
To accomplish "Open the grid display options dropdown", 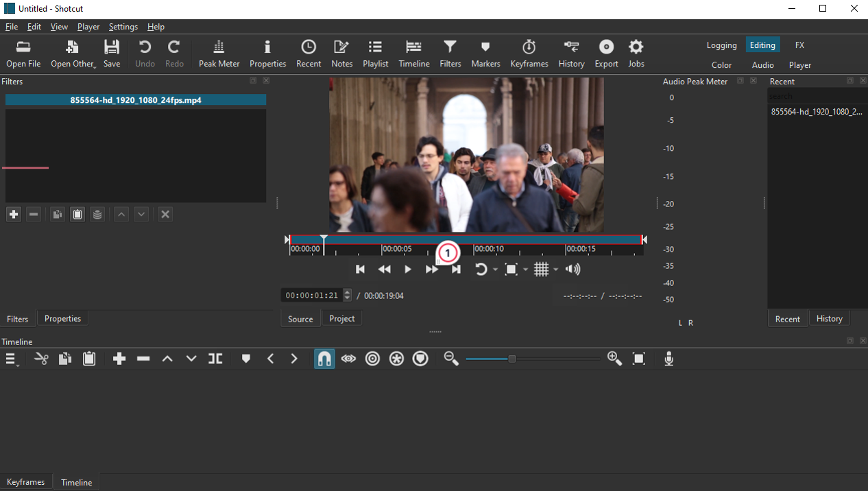I will coord(555,269).
